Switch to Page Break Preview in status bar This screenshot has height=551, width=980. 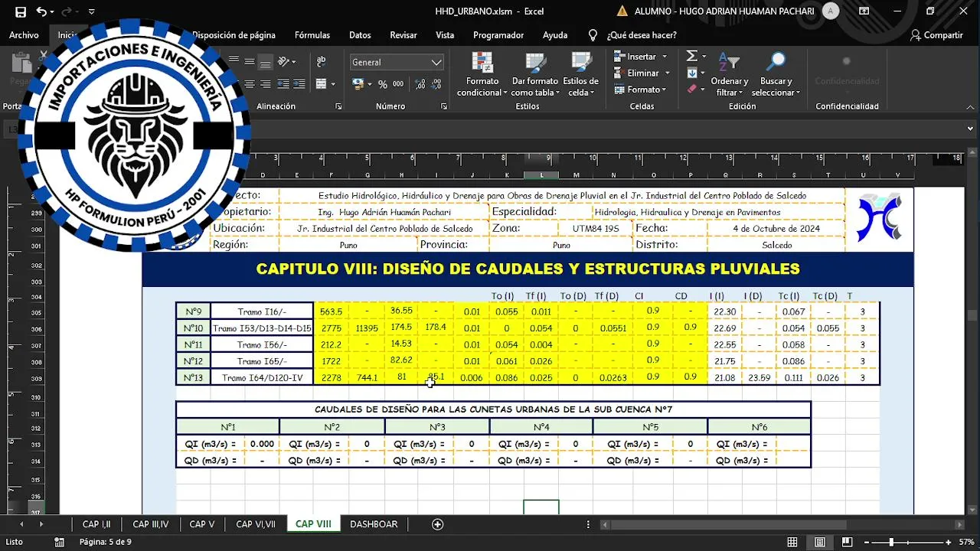[848, 542]
